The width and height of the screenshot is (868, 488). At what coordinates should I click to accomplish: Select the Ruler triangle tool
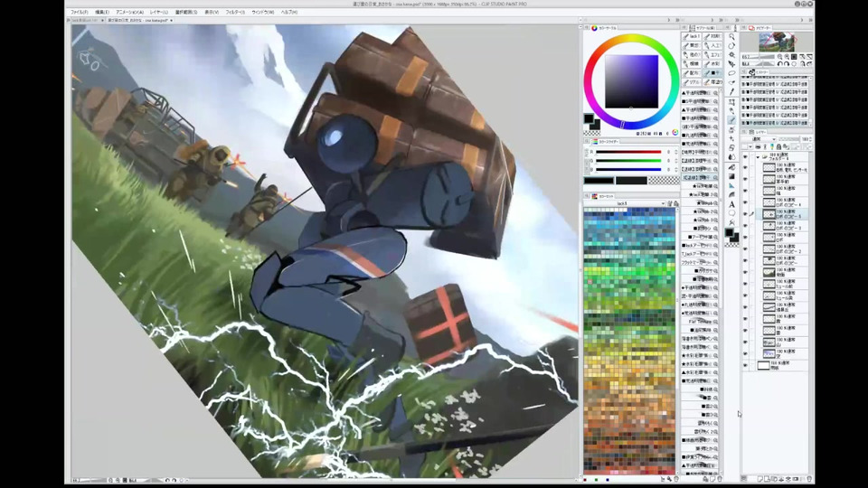point(731,185)
